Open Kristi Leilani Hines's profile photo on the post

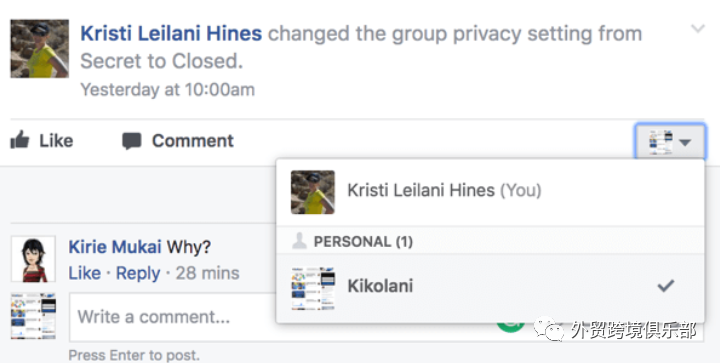[39, 49]
